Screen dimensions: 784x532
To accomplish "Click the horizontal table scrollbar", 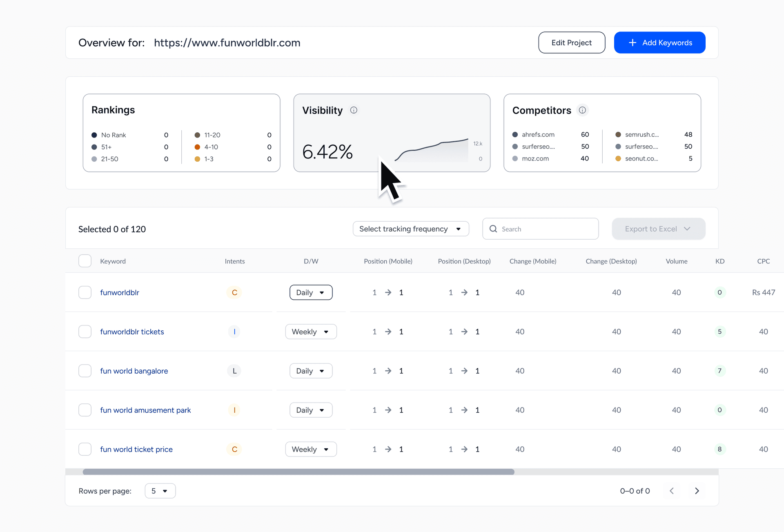I will tap(298, 472).
